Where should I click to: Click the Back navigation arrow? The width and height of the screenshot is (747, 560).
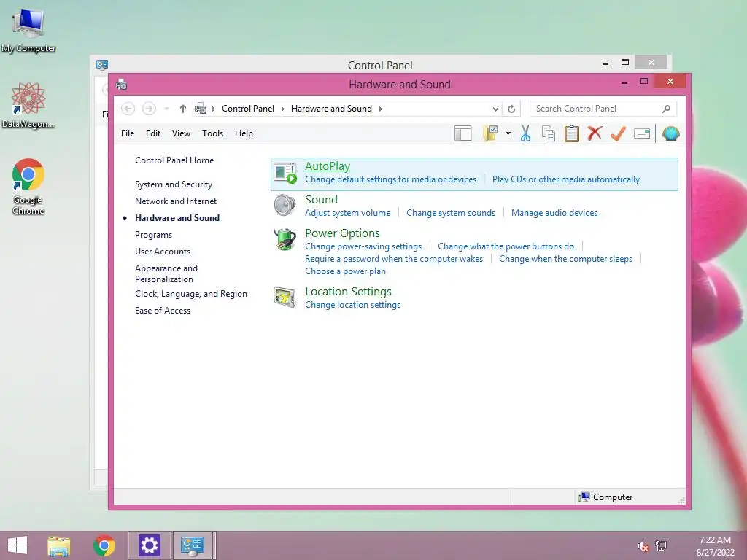(x=128, y=109)
